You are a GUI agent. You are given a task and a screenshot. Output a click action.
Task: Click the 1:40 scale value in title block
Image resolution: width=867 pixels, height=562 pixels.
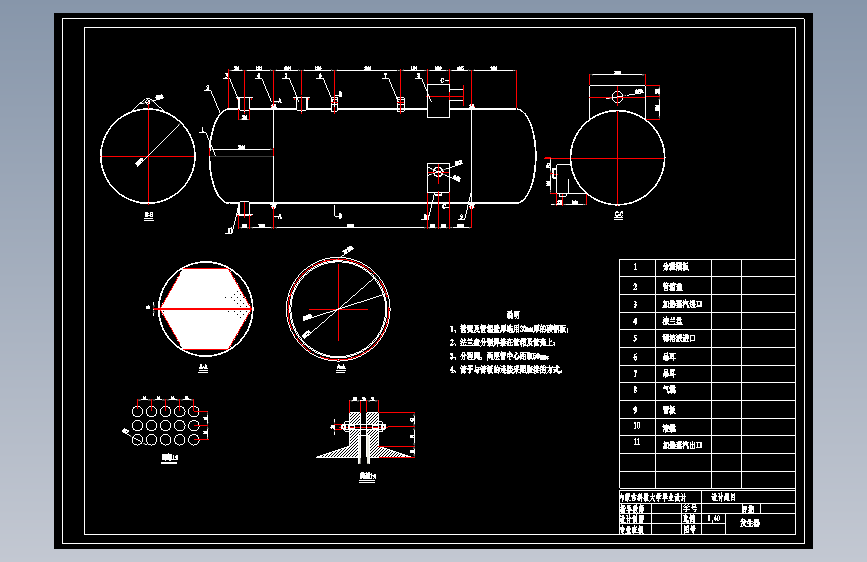coord(714,518)
